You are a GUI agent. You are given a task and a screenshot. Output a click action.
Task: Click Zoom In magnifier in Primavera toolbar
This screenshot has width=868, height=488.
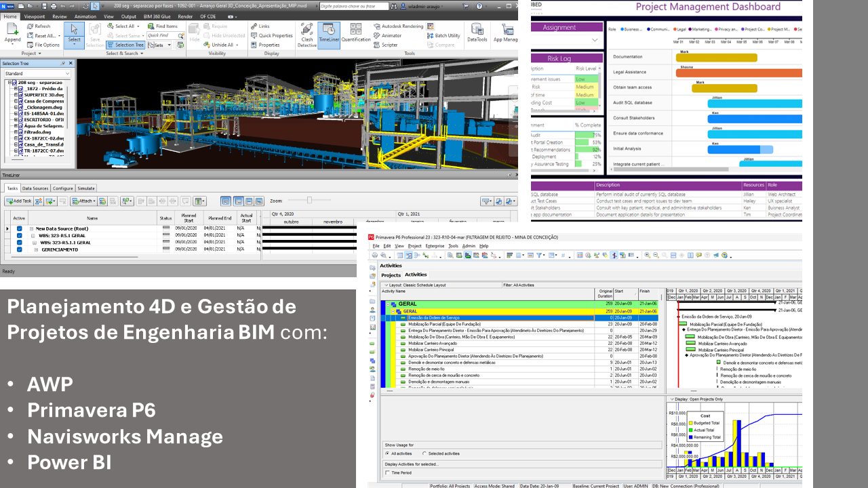(648, 256)
